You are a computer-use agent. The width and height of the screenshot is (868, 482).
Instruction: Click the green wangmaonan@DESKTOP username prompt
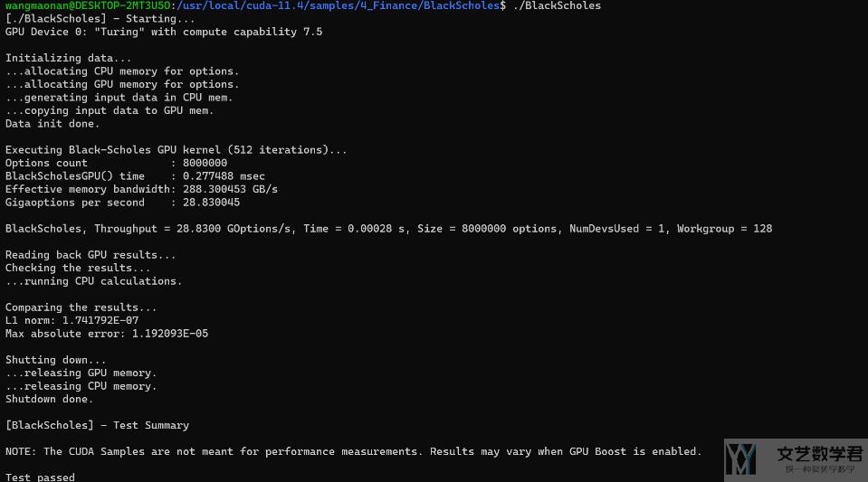point(81,5)
